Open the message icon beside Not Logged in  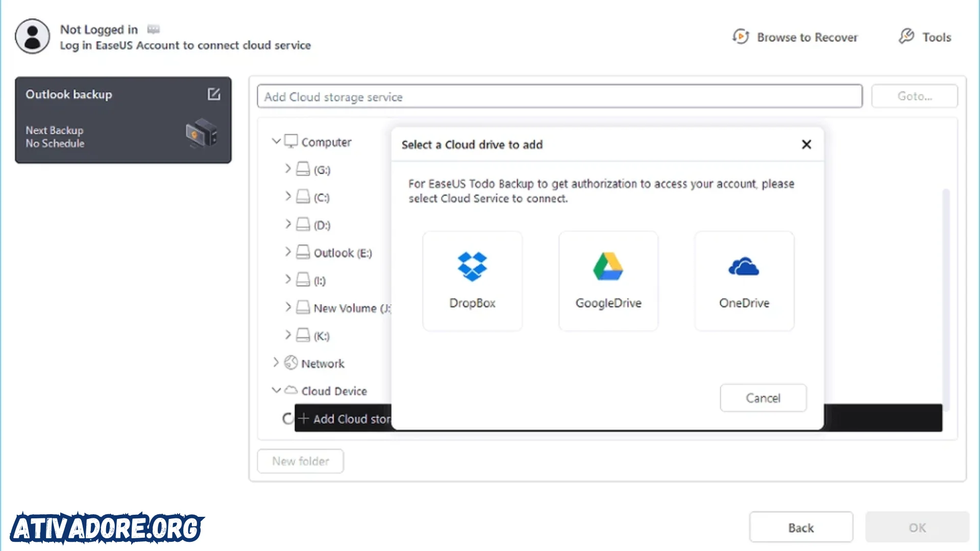pyautogui.click(x=154, y=29)
